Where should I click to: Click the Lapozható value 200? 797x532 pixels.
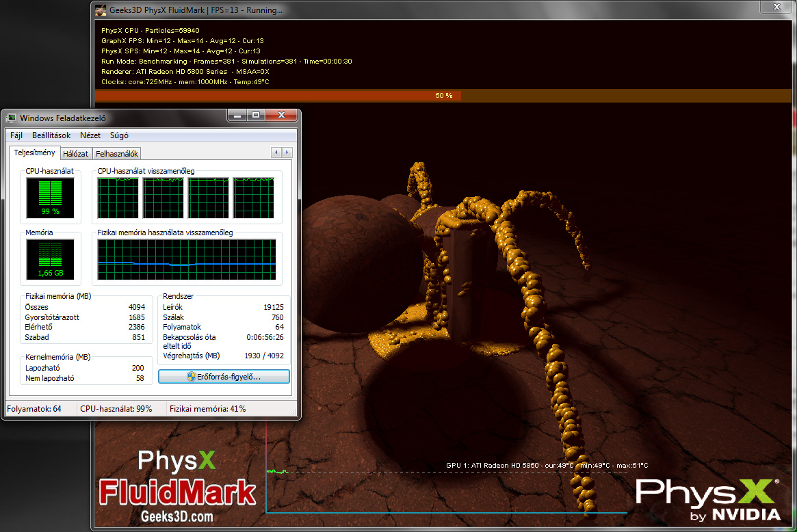[138, 368]
